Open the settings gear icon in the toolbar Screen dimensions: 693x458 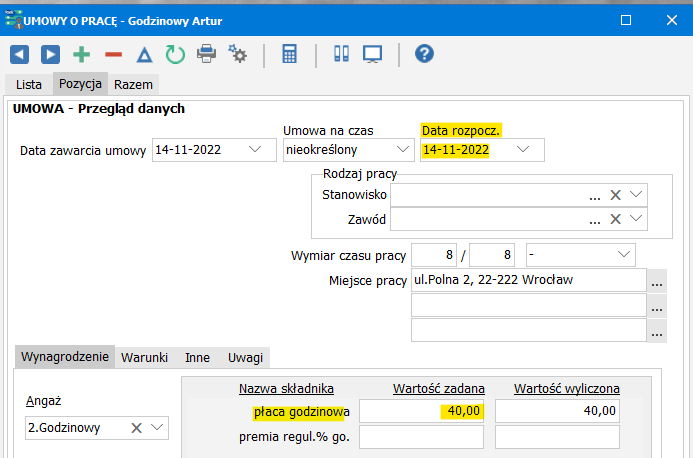pos(238,54)
